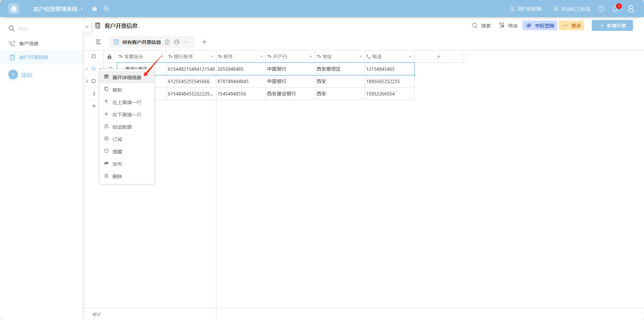Star the 客户信息管理系统 app
The image size is (644, 320).
(x=95, y=9)
